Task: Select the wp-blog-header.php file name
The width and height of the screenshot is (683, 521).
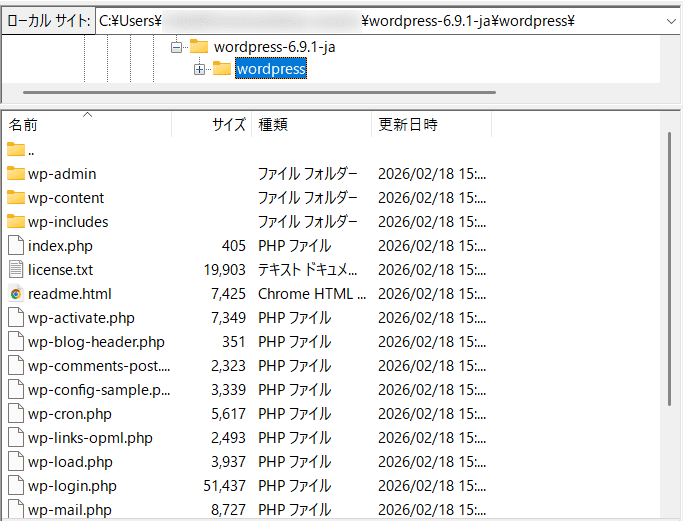Action: 96,342
